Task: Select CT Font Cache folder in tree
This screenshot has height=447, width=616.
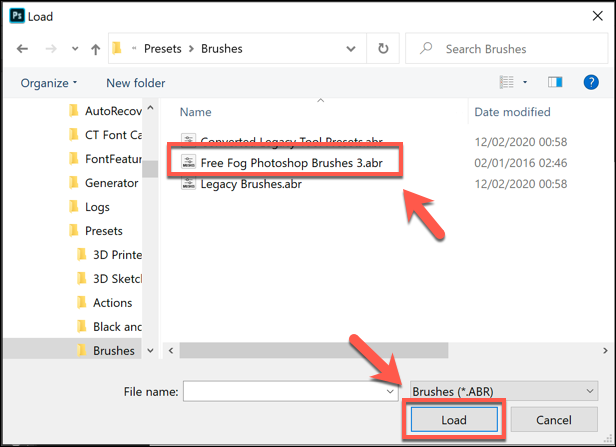Action: point(105,135)
